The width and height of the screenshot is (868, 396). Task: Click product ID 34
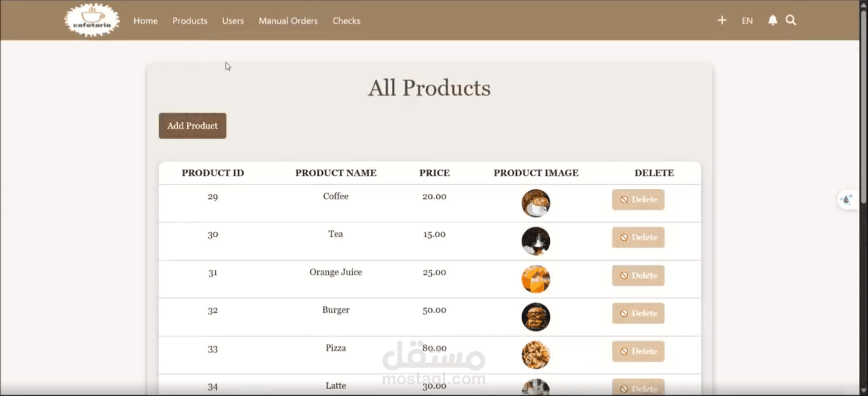(x=213, y=387)
